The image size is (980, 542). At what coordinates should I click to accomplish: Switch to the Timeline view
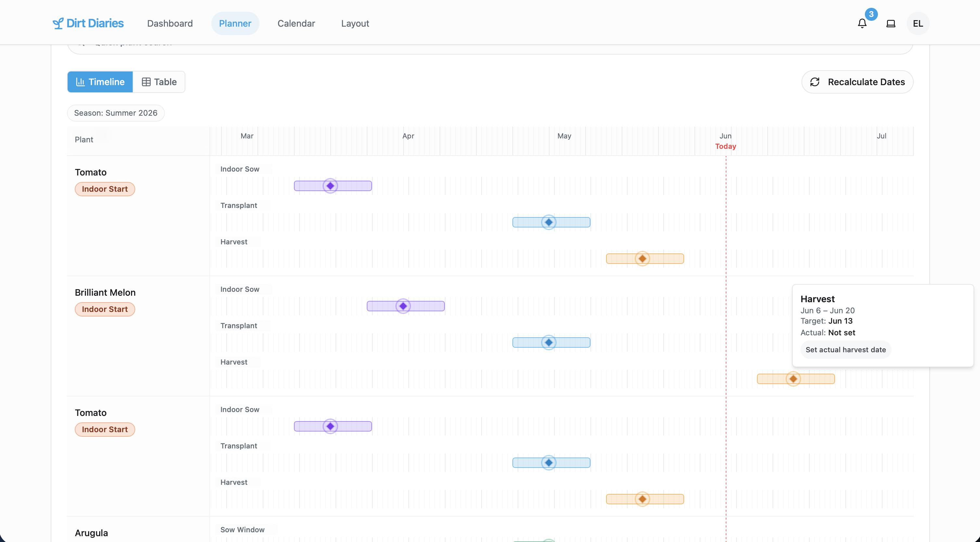point(100,82)
